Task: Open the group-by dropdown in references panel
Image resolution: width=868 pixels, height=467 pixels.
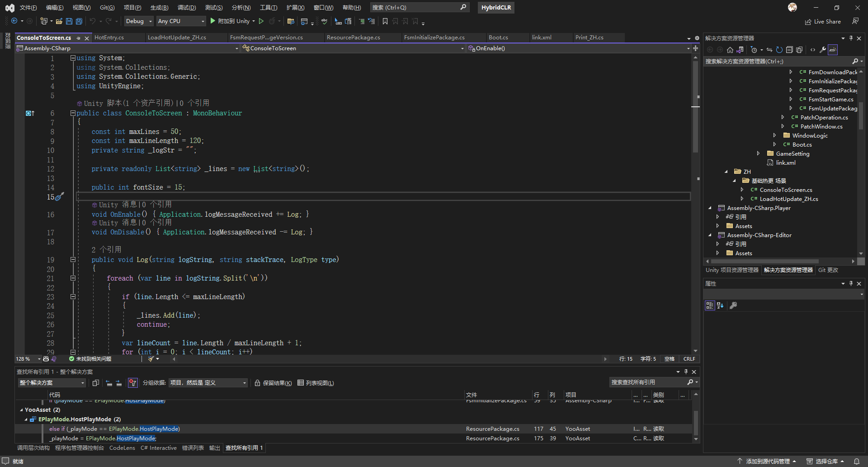Action: click(208, 383)
